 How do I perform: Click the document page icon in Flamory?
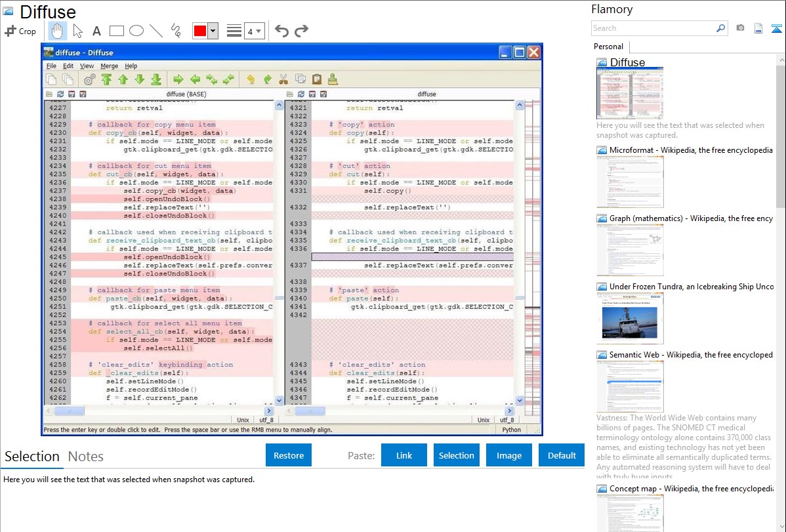coord(758,28)
